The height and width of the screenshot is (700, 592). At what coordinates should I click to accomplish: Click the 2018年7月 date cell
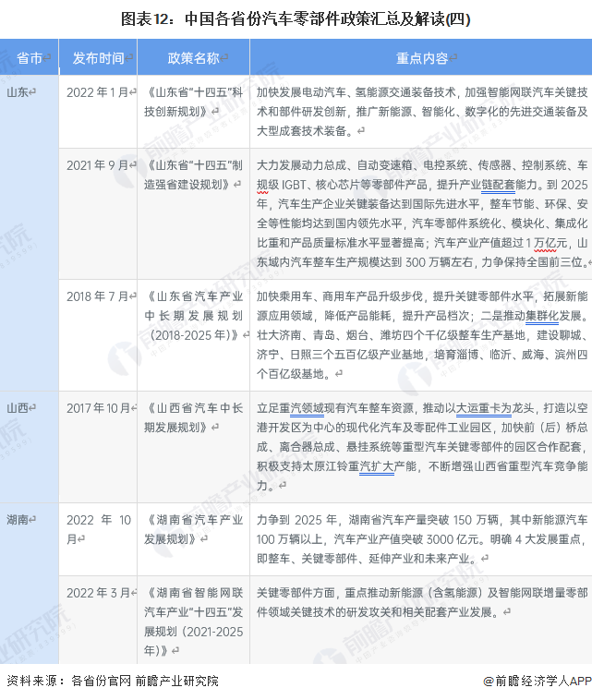point(99,296)
